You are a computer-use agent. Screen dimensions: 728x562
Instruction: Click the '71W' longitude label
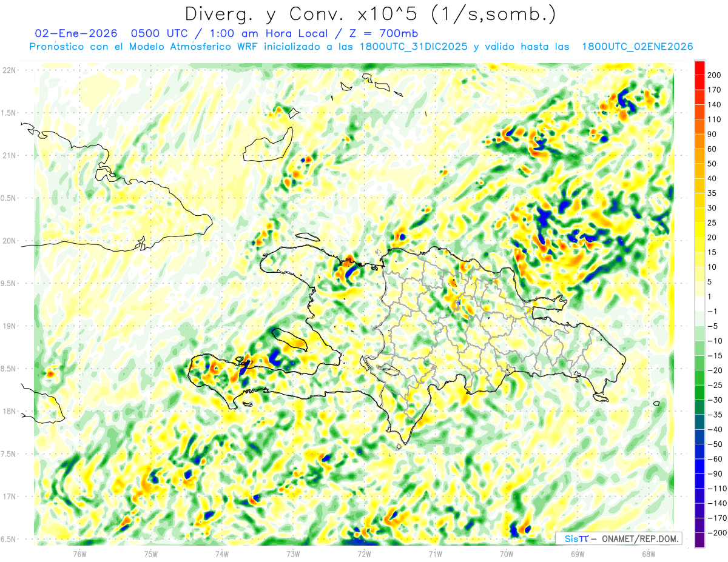coord(435,554)
